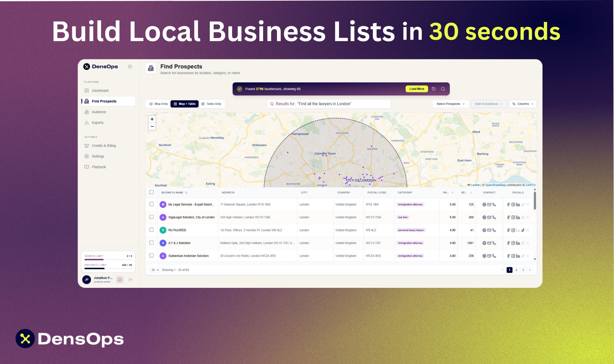Click the Search Limit progress bar

point(108,260)
